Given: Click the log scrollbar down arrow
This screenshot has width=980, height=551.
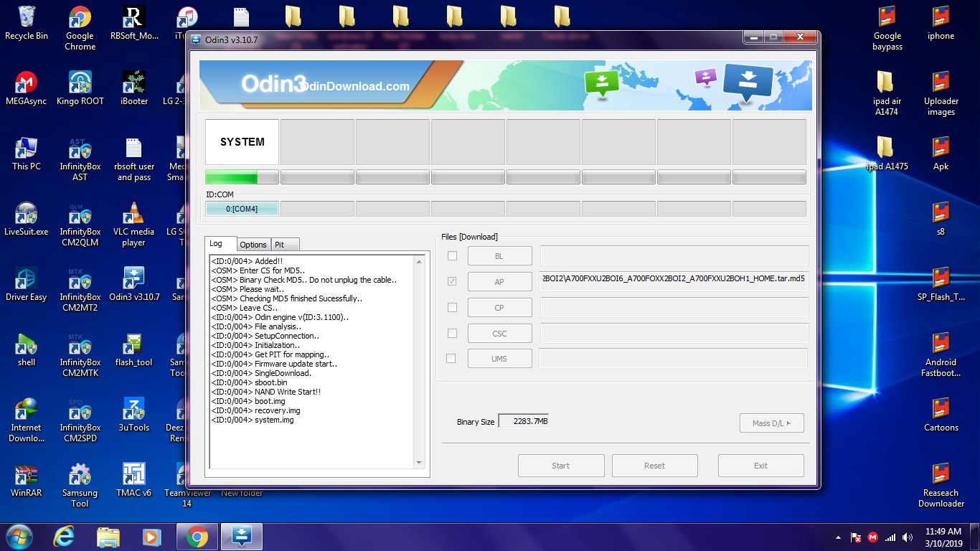Looking at the screenshot, I should pyautogui.click(x=420, y=463).
